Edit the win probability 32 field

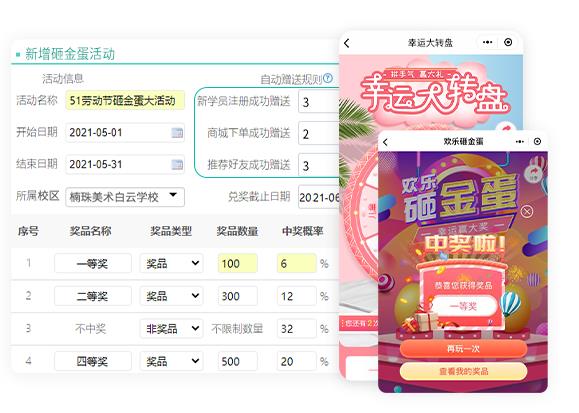click(x=297, y=328)
